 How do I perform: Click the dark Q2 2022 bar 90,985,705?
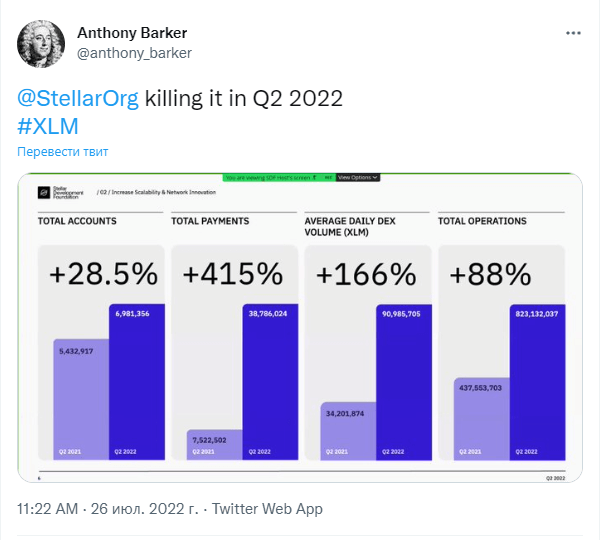404,382
